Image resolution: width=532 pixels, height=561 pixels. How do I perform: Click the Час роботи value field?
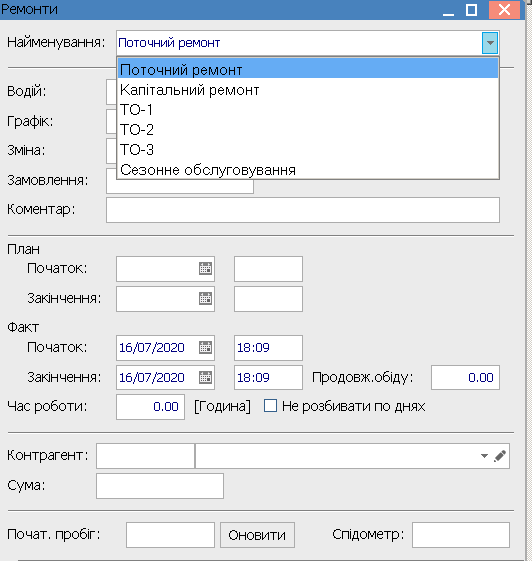click(x=150, y=407)
